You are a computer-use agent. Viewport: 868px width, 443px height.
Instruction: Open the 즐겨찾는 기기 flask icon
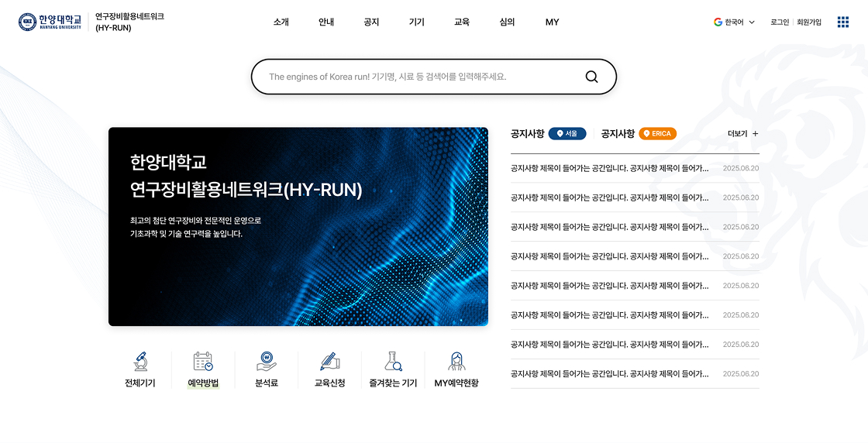(x=393, y=362)
